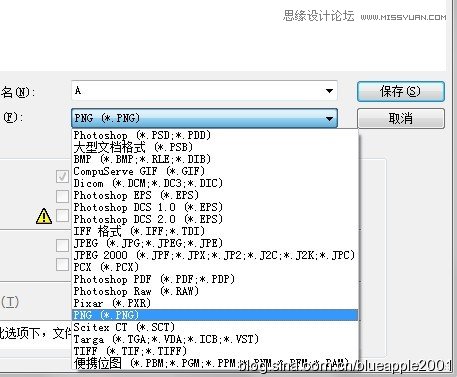Select Photoshop (*.PSD;*.PDD) format

(x=215, y=135)
